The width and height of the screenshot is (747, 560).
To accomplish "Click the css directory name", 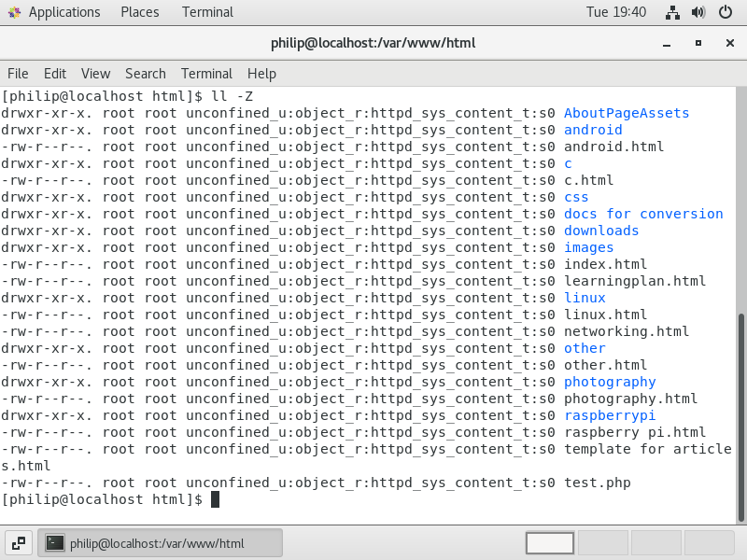I will (x=576, y=197).
